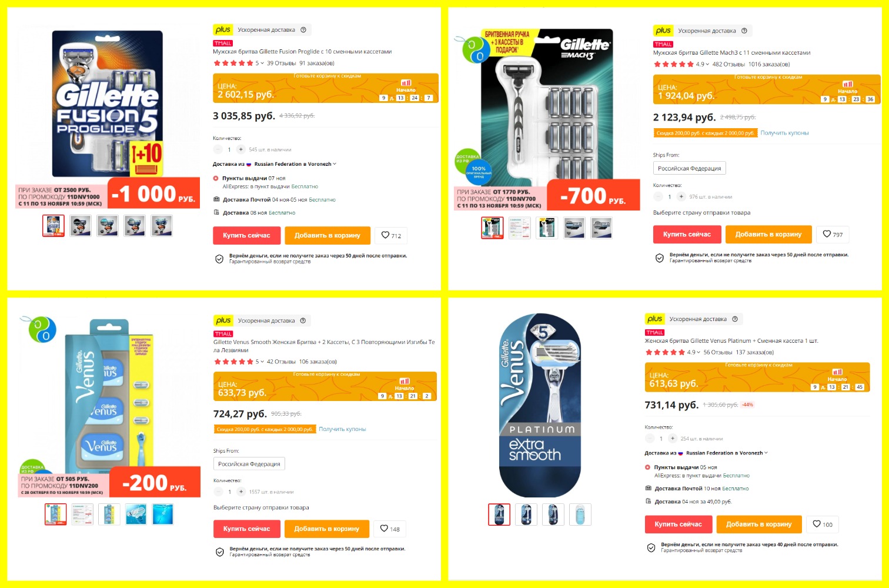Click Получить купоны link under Venus Smooth
The image size is (889, 588).
coord(342,429)
